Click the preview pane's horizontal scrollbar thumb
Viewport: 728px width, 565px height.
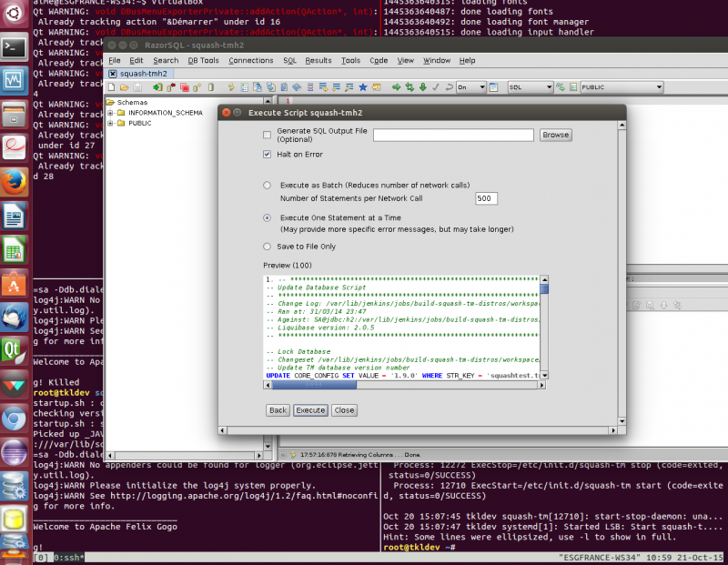(x=314, y=385)
